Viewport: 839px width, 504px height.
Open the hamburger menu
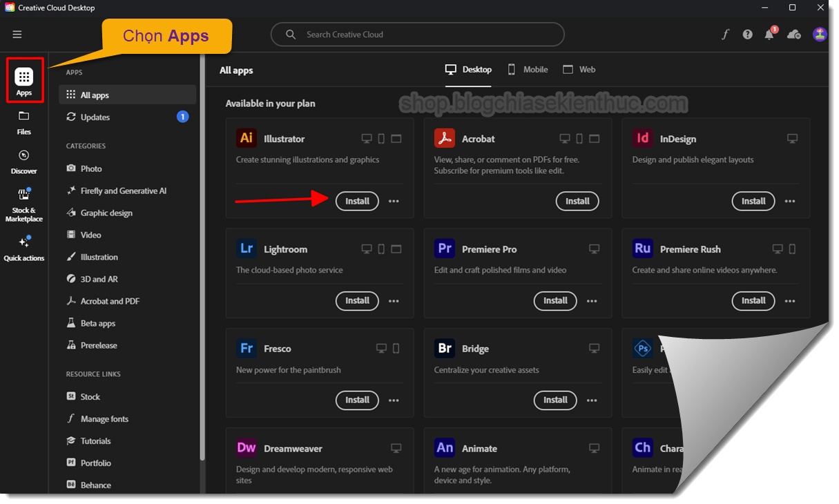[17, 35]
